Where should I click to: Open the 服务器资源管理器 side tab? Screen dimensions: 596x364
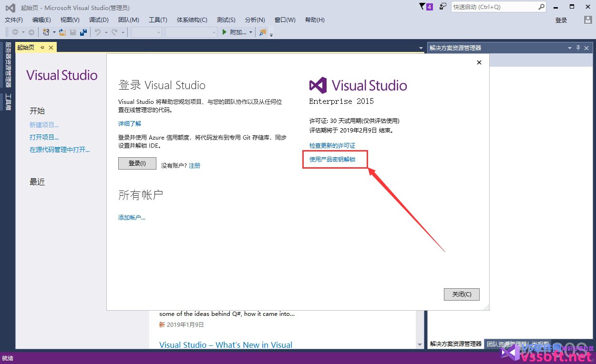pos(8,64)
